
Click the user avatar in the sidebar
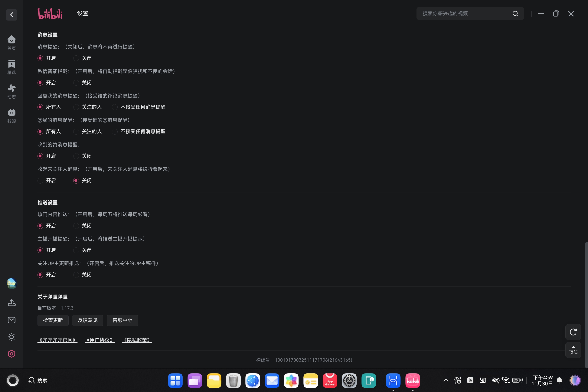pyautogui.click(x=11, y=283)
